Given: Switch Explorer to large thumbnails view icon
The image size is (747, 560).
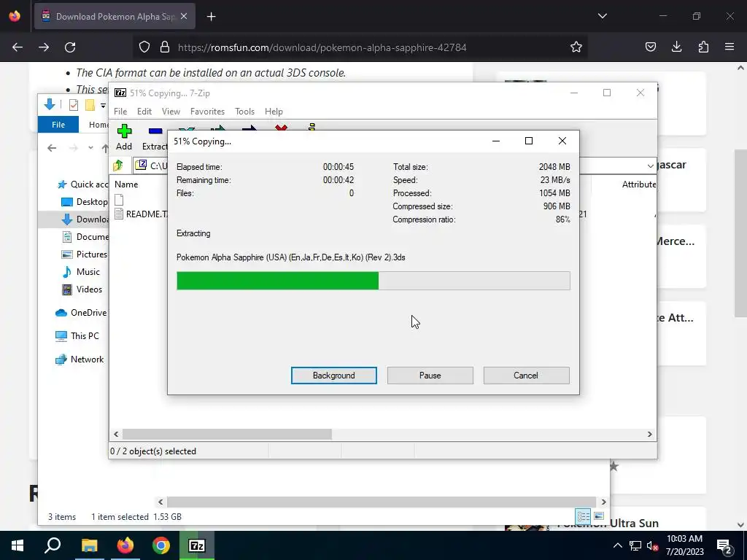Looking at the screenshot, I should [x=599, y=516].
